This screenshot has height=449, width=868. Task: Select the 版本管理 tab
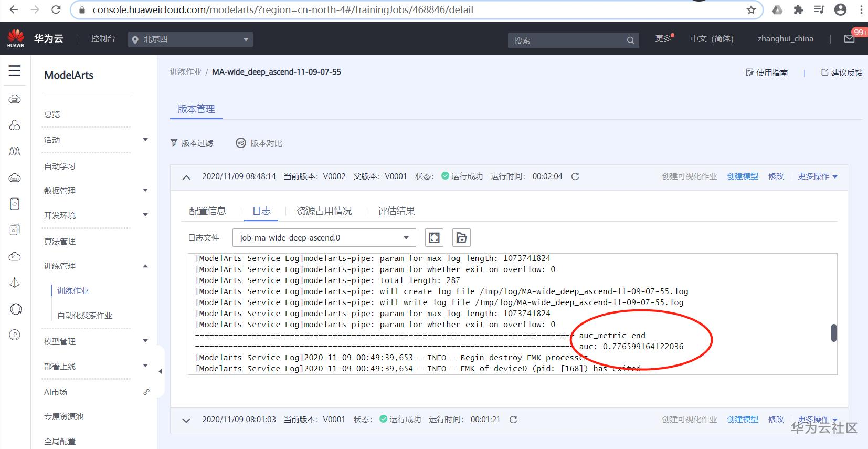196,109
